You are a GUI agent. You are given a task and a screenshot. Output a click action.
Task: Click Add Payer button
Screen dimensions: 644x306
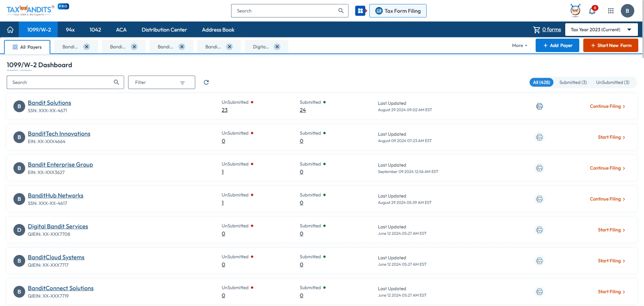pos(557,45)
